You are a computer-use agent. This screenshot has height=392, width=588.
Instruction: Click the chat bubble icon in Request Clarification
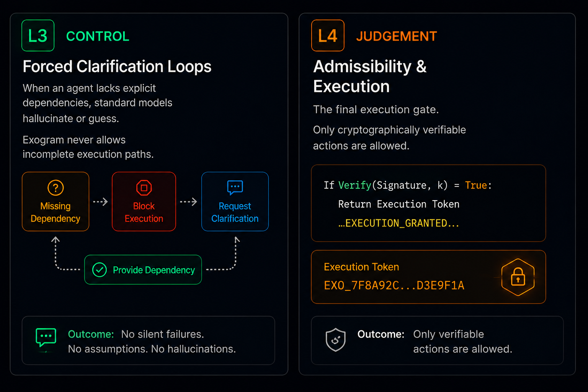click(235, 188)
